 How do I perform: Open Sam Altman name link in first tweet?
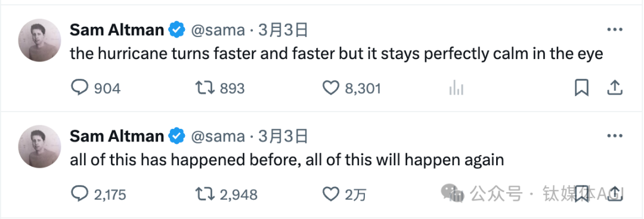(x=117, y=30)
